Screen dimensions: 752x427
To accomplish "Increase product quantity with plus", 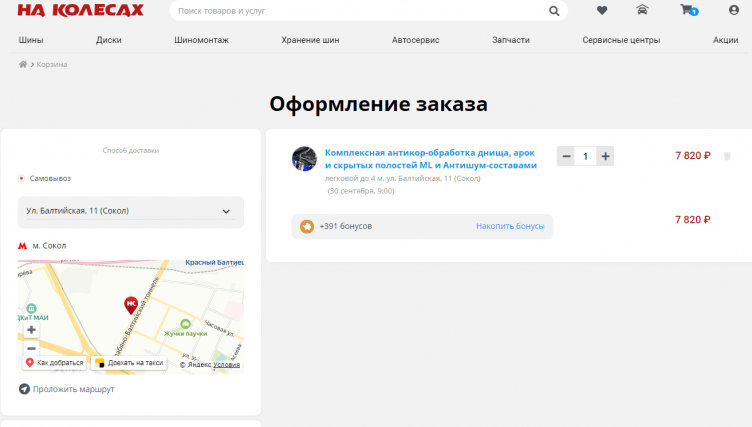I will [x=605, y=156].
